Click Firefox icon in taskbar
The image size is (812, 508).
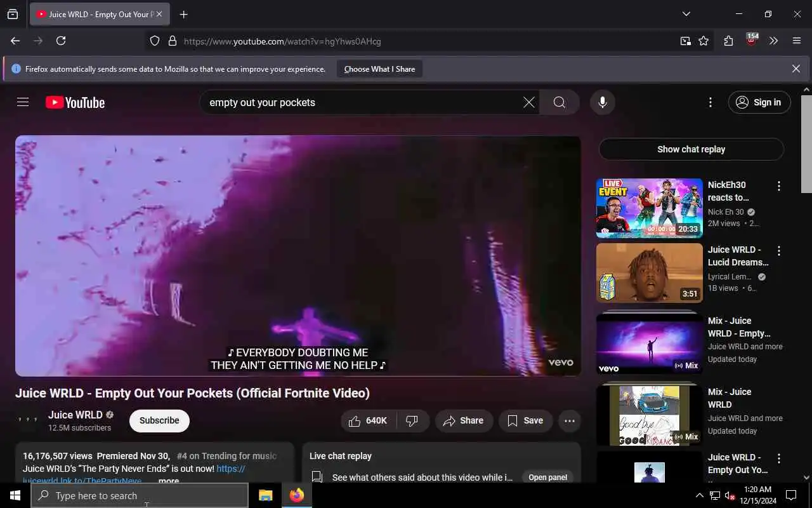pos(297,495)
